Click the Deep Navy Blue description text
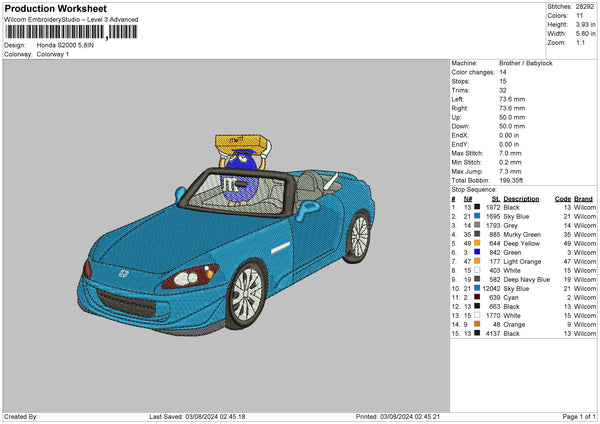 (527, 279)
